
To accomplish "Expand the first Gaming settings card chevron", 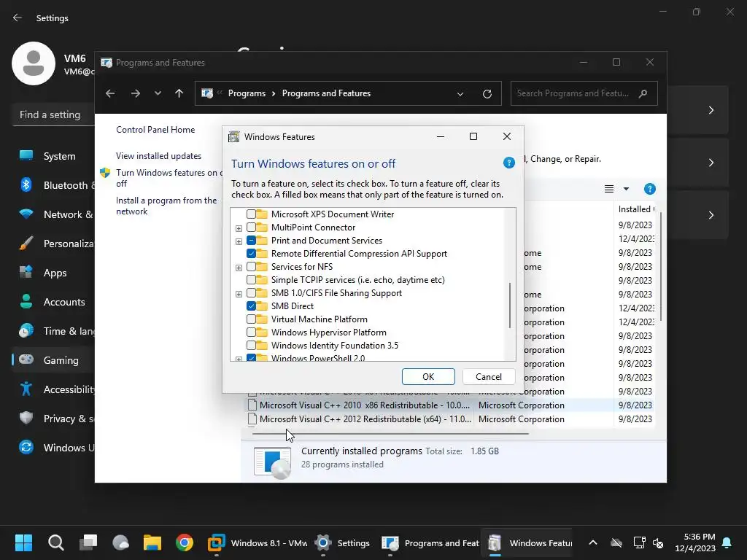I will pyautogui.click(x=711, y=110).
